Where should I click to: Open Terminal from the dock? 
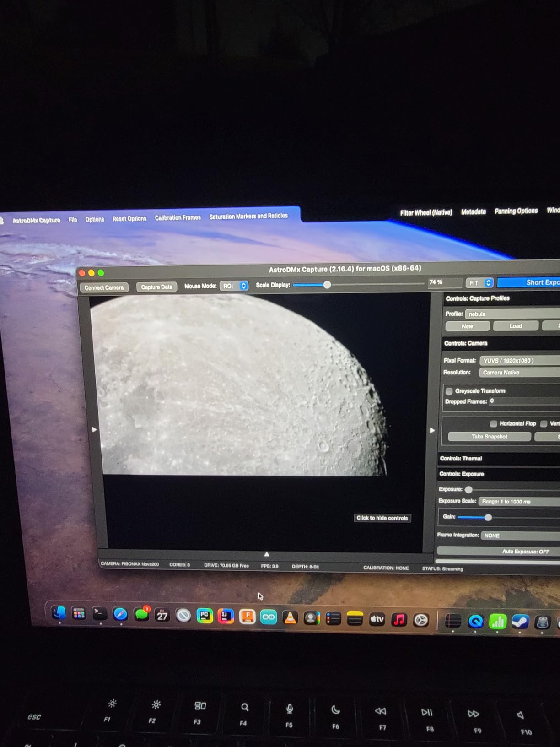(99, 613)
